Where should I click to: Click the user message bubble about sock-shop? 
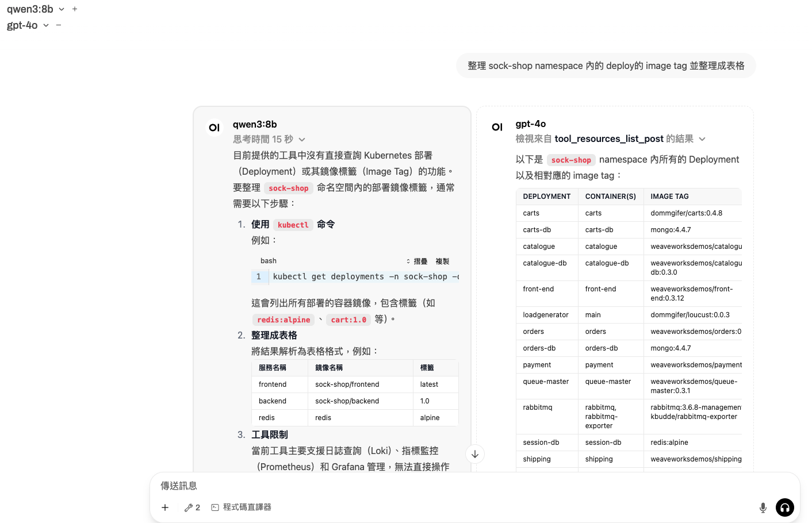click(606, 66)
